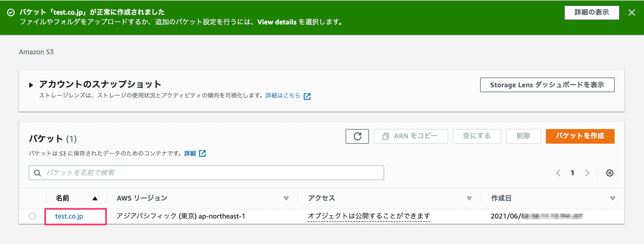Click page number 1 in pagination
644x244 pixels.
(x=572, y=173)
